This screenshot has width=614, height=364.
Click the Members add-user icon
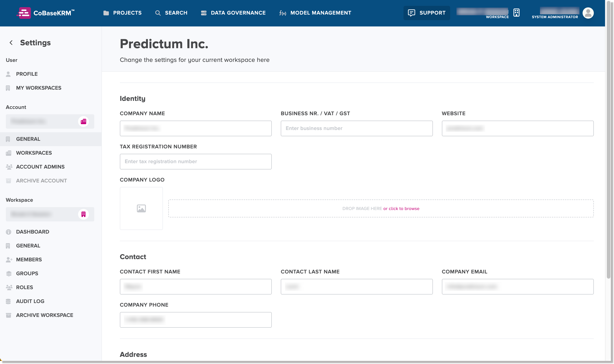point(9,260)
